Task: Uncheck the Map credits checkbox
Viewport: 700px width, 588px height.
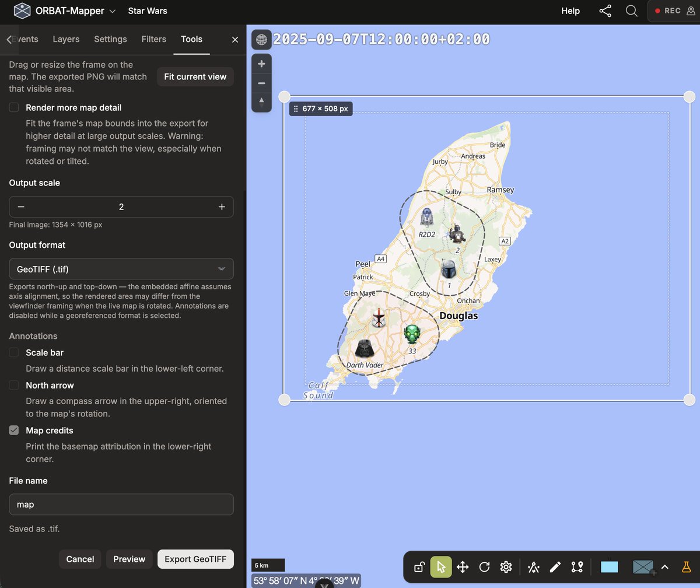Action: (14, 430)
